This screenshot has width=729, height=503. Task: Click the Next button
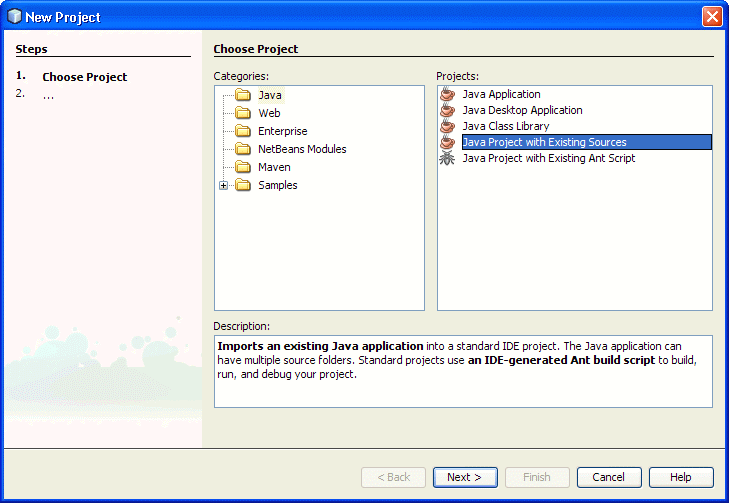pos(465,477)
